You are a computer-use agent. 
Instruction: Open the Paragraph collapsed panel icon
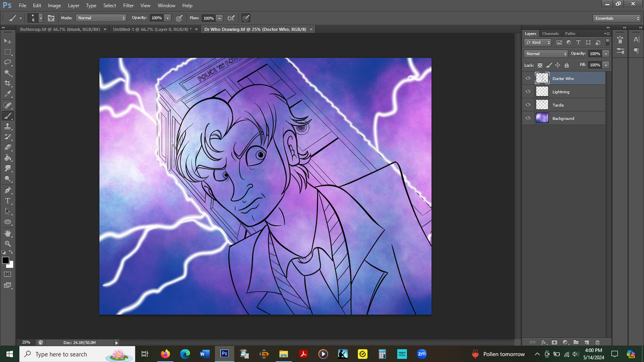(x=636, y=51)
